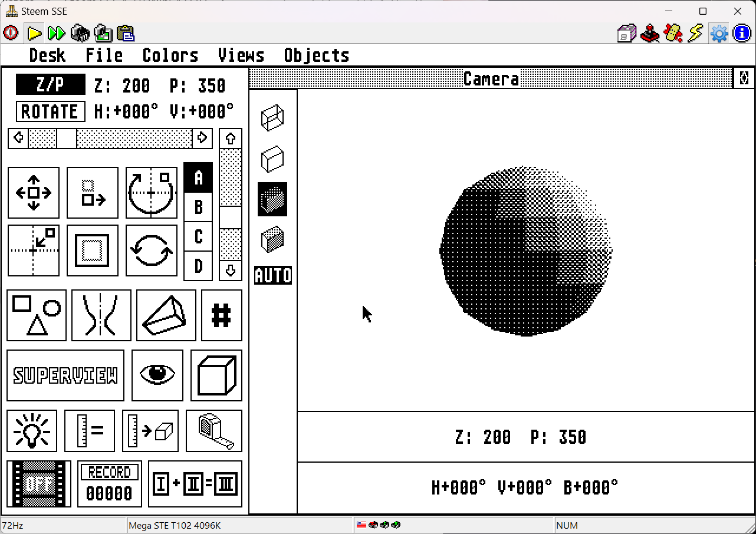Toggle ROTATE mode on
756x534 pixels.
click(50, 111)
